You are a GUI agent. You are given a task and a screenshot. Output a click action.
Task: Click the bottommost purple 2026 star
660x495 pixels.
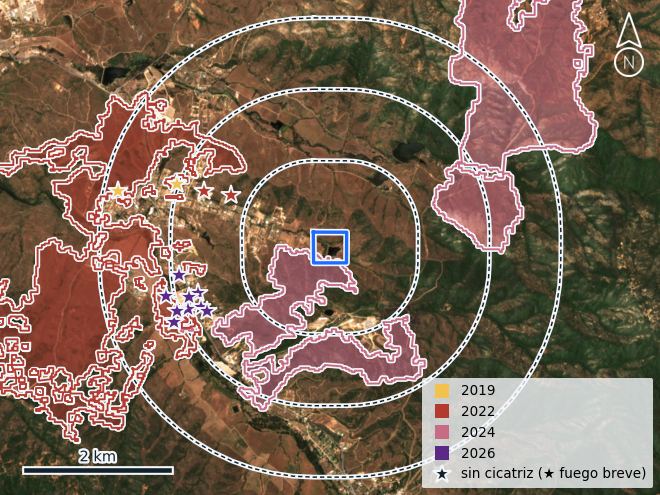pyautogui.click(x=174, y=323)
